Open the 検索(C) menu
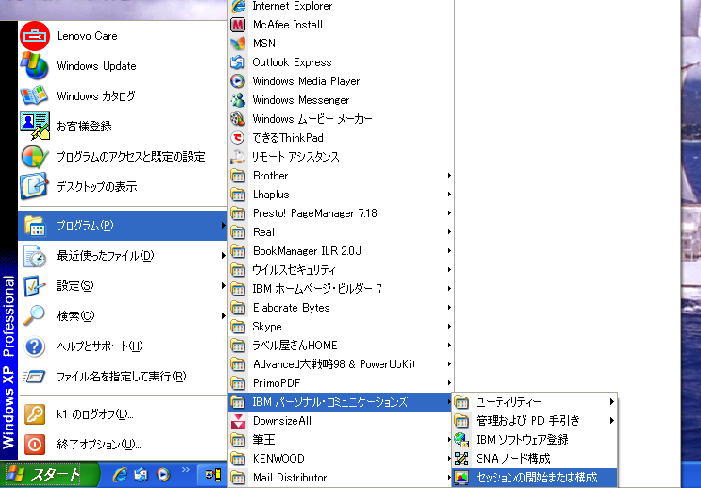701x488 pixels. click(122, 316)
